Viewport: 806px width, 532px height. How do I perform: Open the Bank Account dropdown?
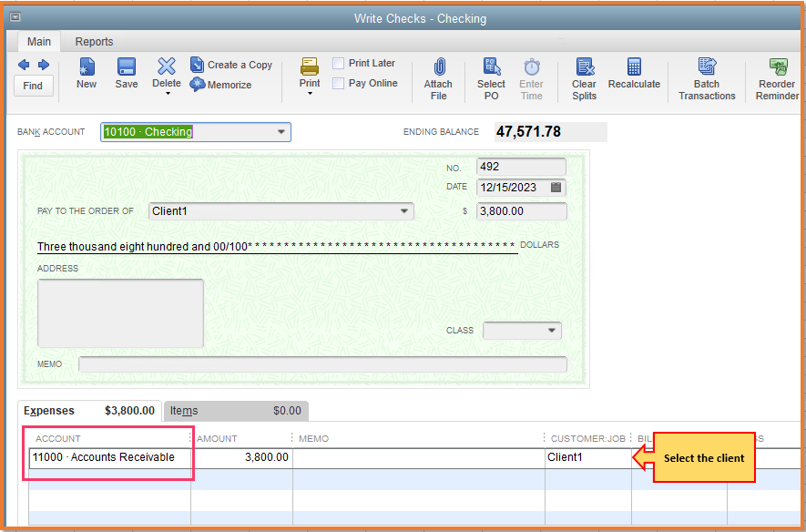click(281, 132)
